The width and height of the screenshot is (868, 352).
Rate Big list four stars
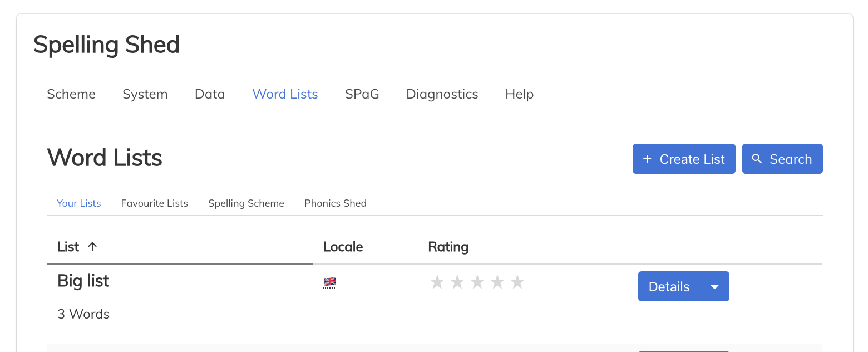coord(497,282)
